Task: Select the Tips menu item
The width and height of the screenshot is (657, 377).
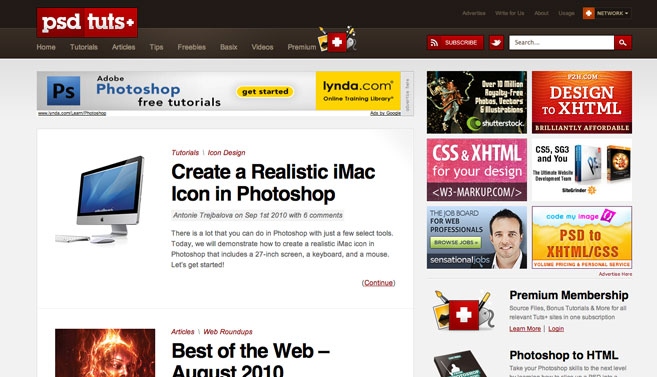Action: [156, 47]
